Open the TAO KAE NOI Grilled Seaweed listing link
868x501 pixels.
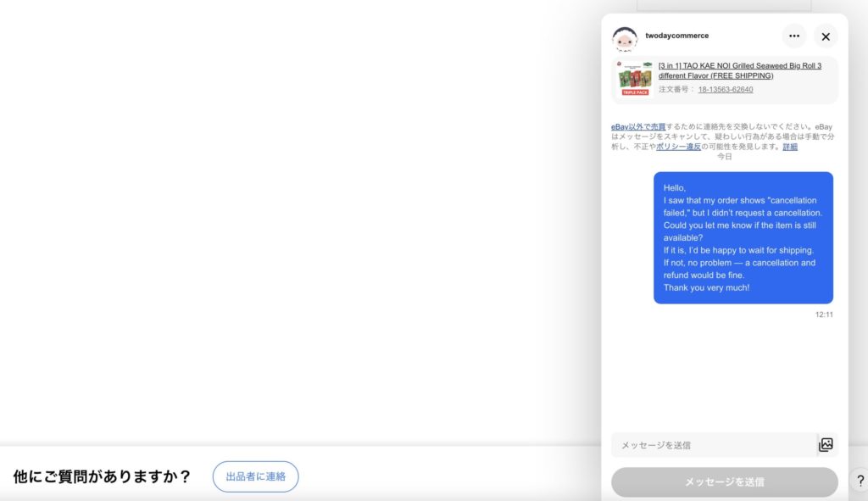[x=739, y=71]
